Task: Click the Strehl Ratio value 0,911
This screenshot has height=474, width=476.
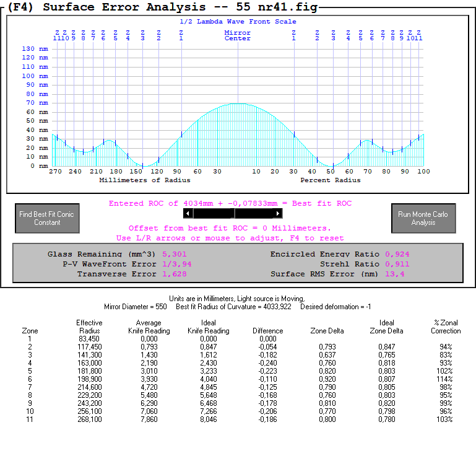Action: click(x=397, y=264)
